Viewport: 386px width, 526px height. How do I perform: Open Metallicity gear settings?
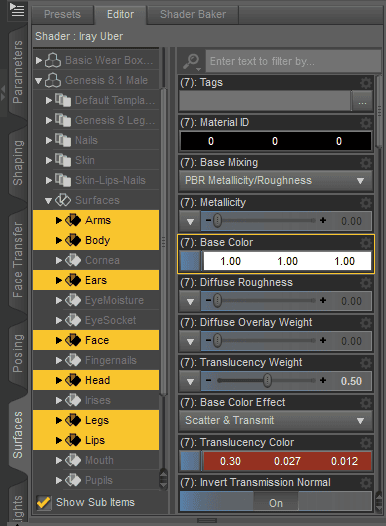(x=366, y=203)
